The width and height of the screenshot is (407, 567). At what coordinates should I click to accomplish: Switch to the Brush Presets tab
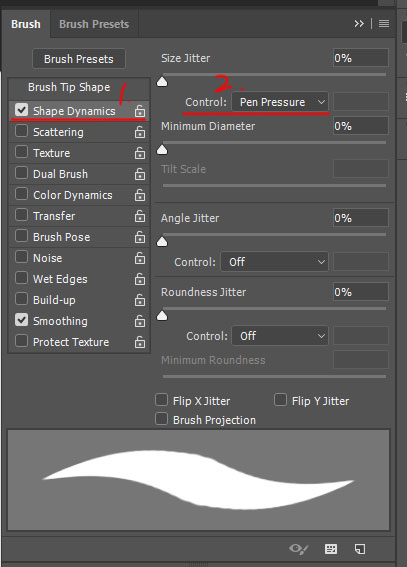[x=94, y=24]
